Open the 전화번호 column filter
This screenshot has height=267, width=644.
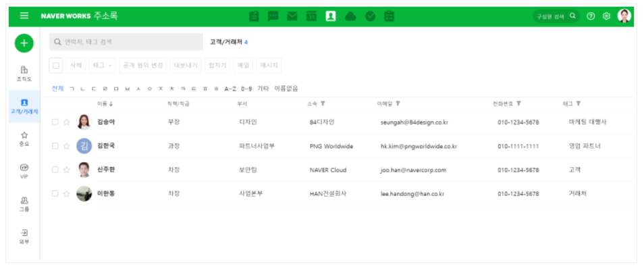tap(518, 103)
